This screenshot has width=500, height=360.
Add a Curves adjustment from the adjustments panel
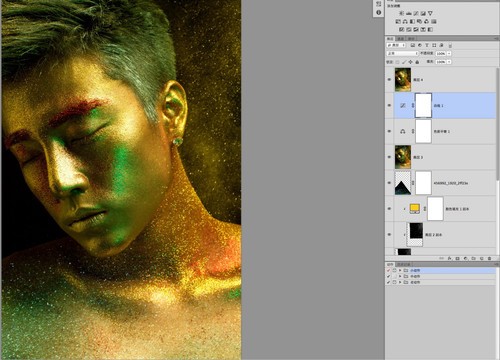[x=416, y=13]
